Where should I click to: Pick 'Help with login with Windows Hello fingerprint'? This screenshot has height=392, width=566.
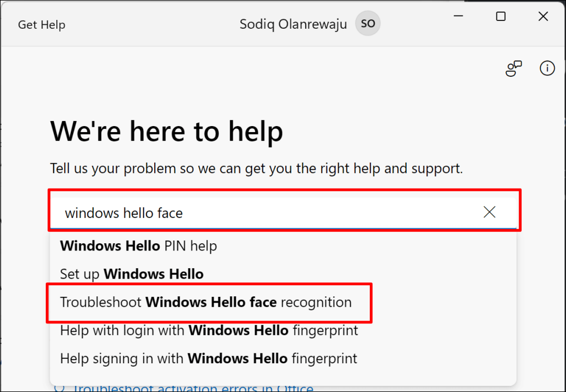coord(209,331)
